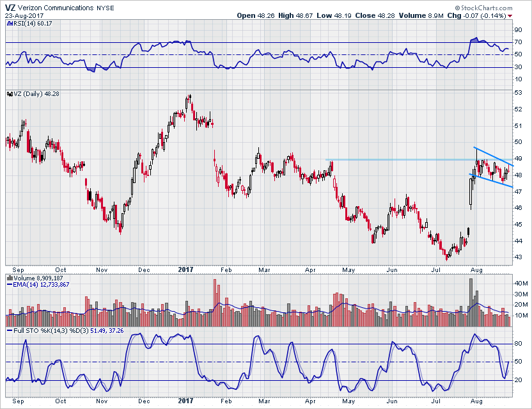
Task: Click the 2017 label under the price chart
Action: click(185, 269)
